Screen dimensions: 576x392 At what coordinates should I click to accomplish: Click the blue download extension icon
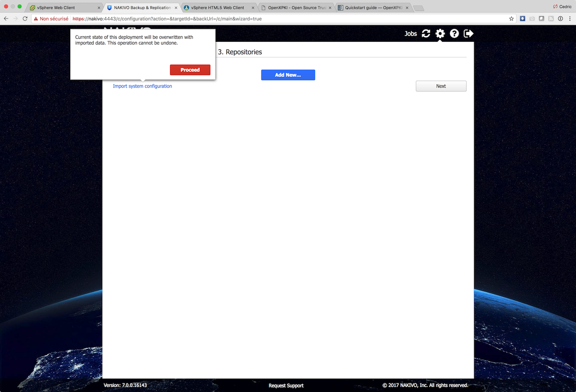522,19
